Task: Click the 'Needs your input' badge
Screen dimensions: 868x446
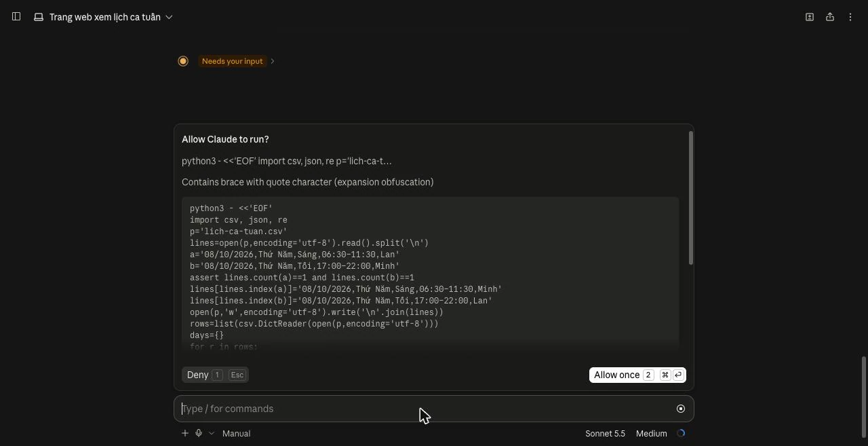Action: (x=232, y=61)
